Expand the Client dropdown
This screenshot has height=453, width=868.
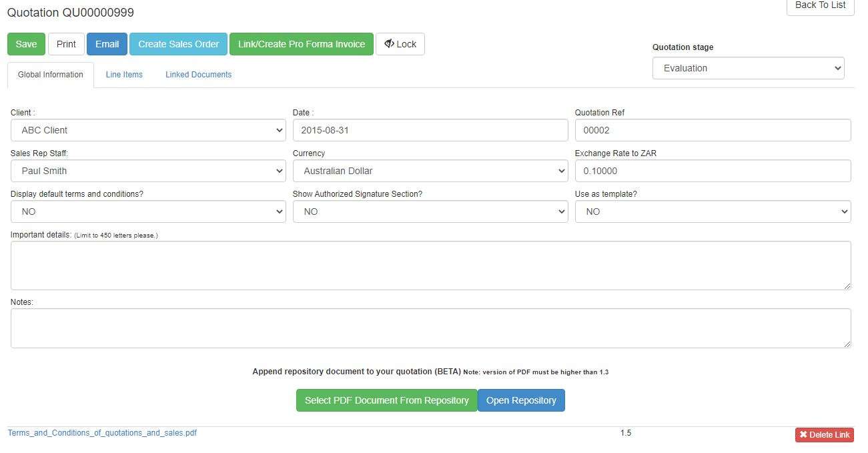(148, 130)
